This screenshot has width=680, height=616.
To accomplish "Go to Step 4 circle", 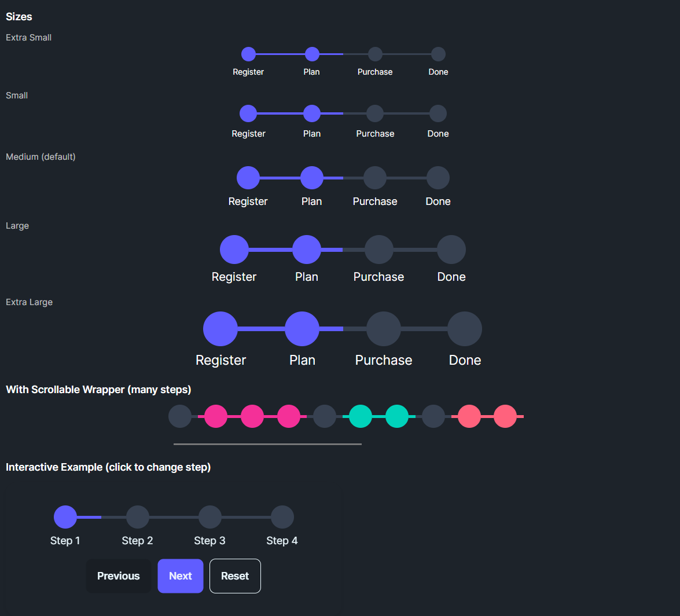I will point(282,517).
